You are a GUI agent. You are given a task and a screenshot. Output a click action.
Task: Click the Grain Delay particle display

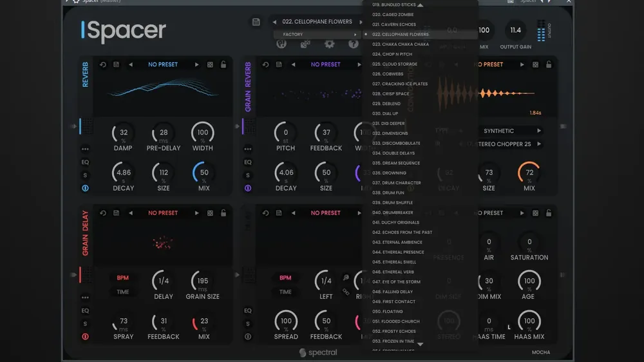163,242
